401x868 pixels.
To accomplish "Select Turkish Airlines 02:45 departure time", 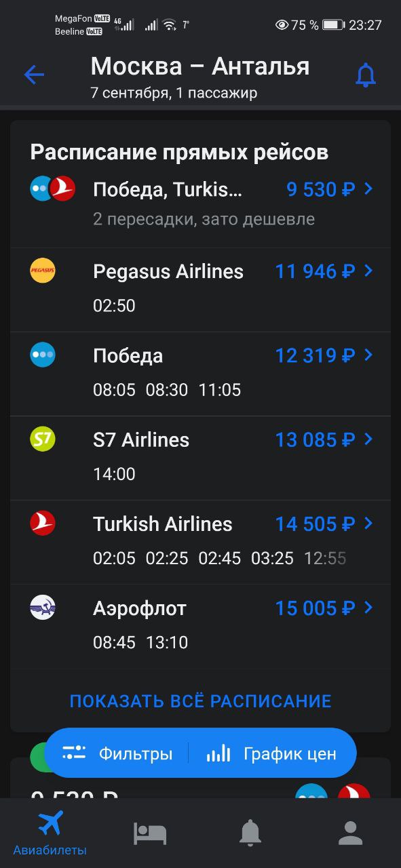I will [219, 558].
